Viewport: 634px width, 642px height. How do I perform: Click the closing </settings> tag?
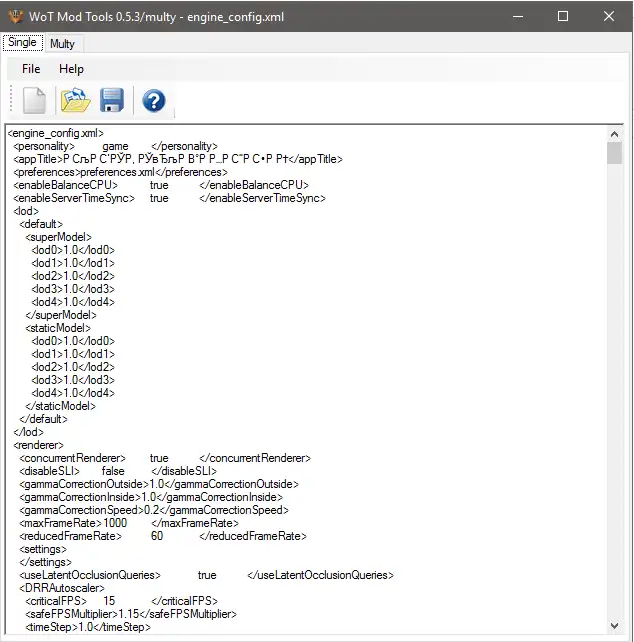(x=45, y=562)
